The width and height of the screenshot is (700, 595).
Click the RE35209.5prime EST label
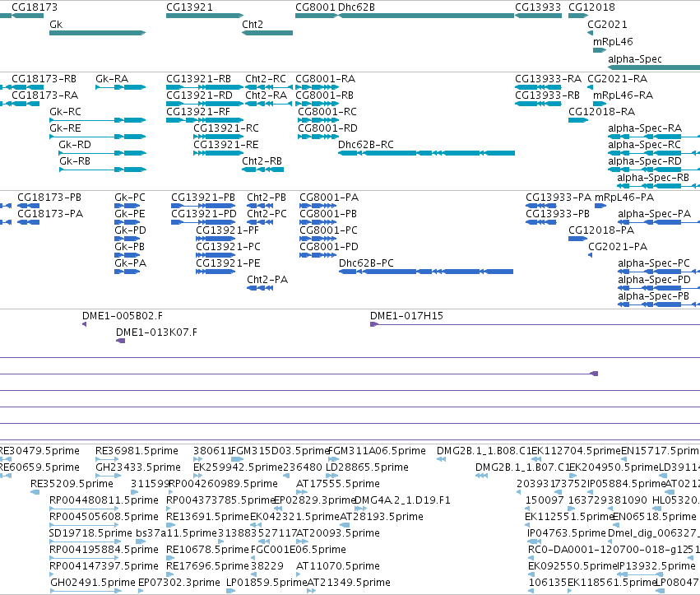(x=72, y=484)
